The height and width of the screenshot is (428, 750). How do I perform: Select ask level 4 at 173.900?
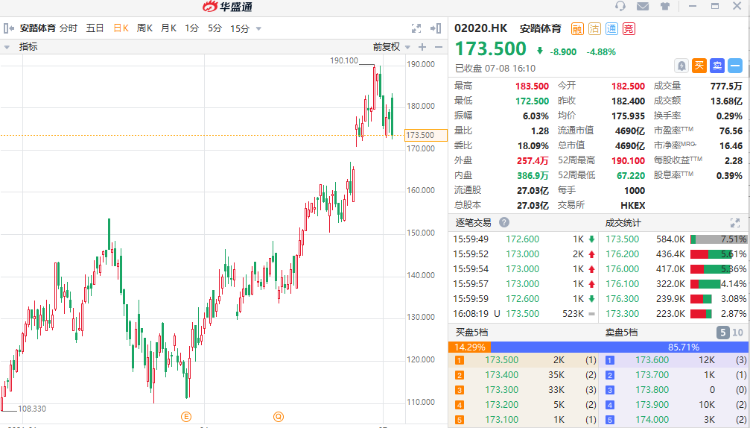[674, 405]
